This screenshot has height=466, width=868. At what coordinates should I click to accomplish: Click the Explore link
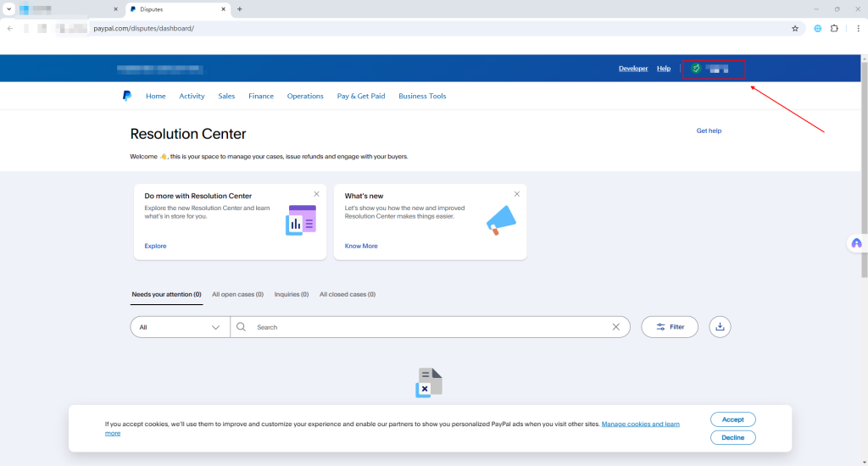point(155,246)
